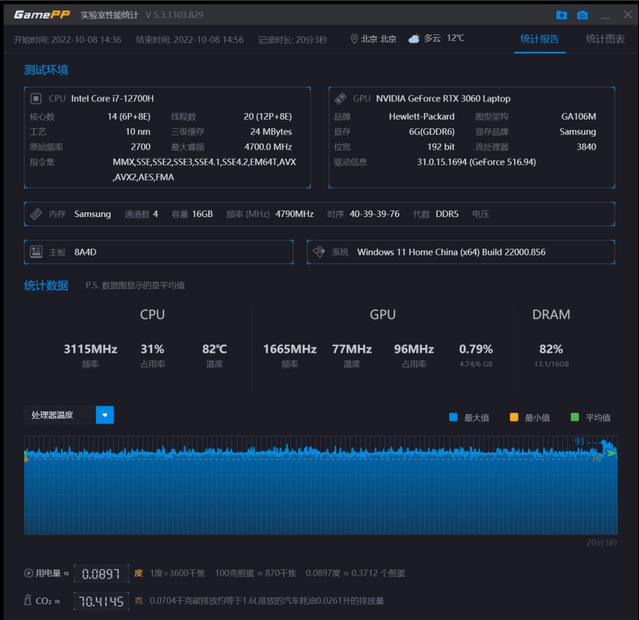Click the 3115MHz CPU frequency value
This screenshot has height=620, width=639.
click(90, 349)
